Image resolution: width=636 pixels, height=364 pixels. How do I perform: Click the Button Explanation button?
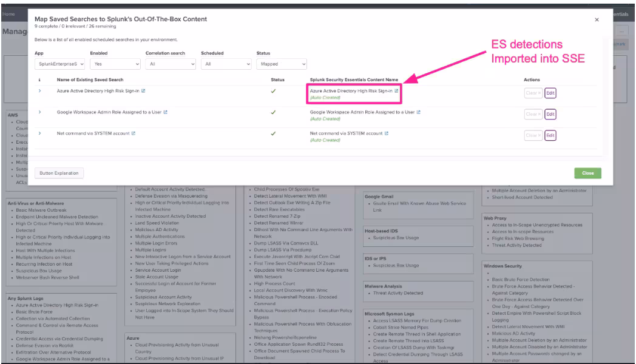(x=59, y=173)
